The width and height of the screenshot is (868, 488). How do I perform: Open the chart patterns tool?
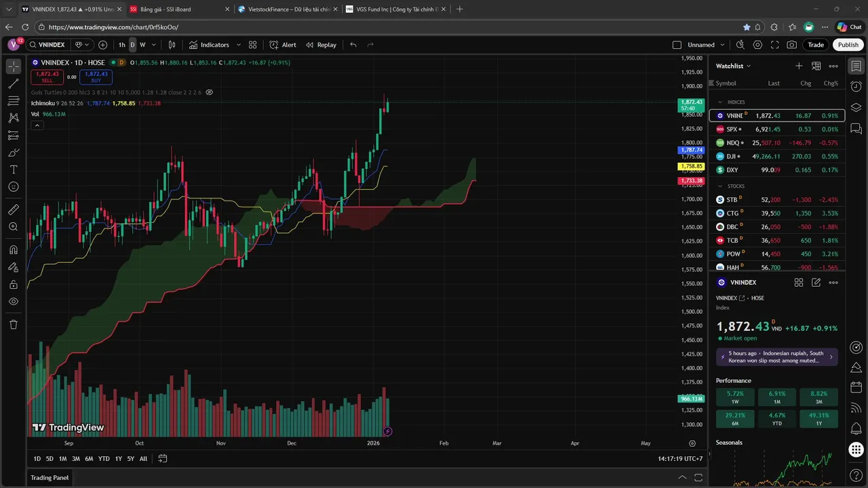tap(14, 118)
